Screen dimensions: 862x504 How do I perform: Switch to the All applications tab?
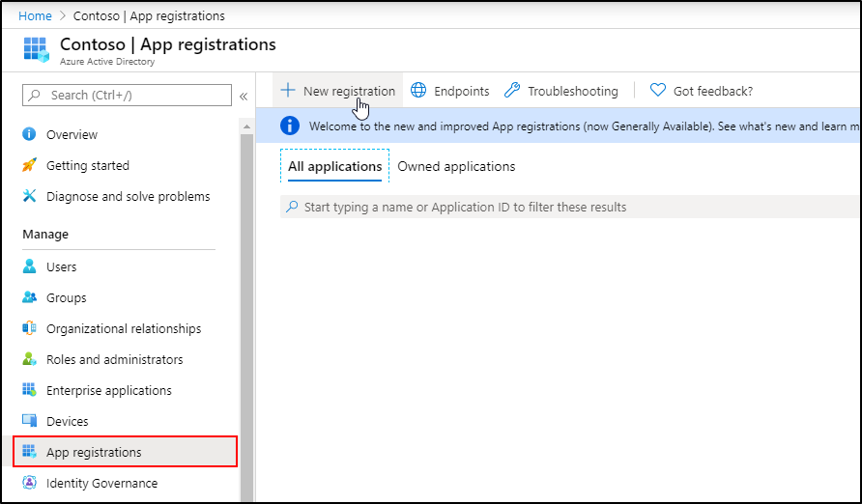[x=334, y=166]
